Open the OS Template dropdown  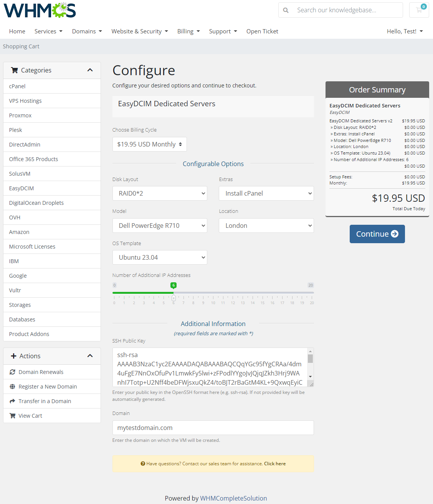point(160,257)
